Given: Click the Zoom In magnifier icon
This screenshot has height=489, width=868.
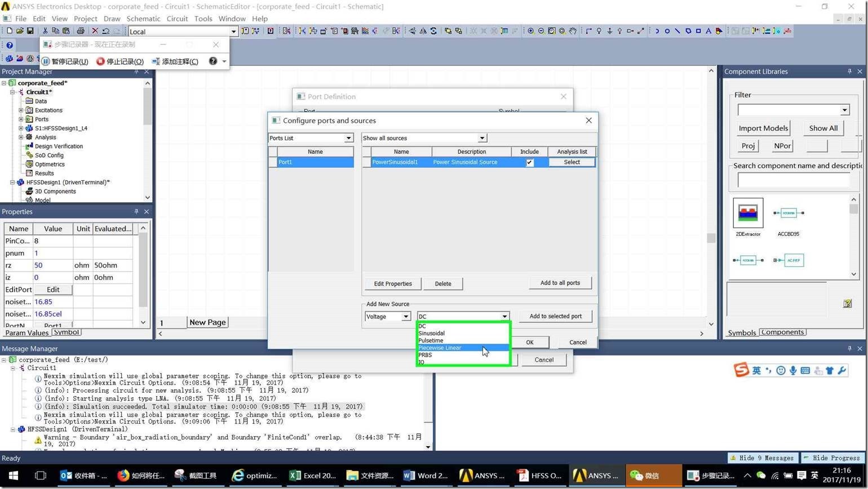Looking at the screenshot, I should click(531, 31).
